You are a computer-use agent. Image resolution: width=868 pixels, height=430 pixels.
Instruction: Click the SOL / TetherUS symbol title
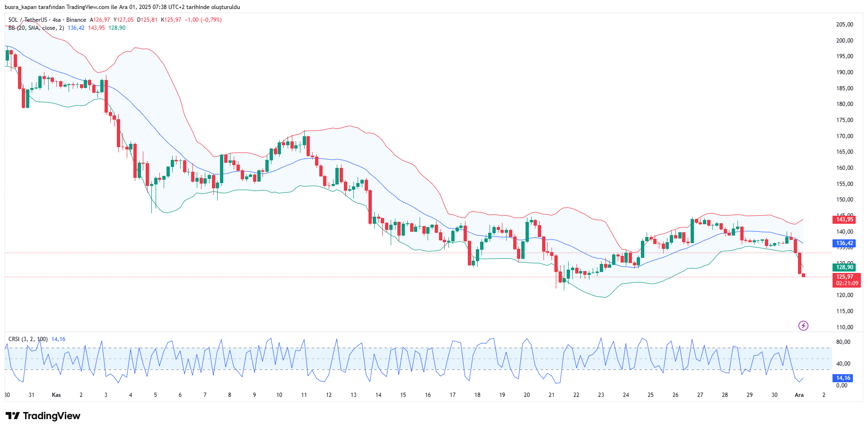click(27, 20)
